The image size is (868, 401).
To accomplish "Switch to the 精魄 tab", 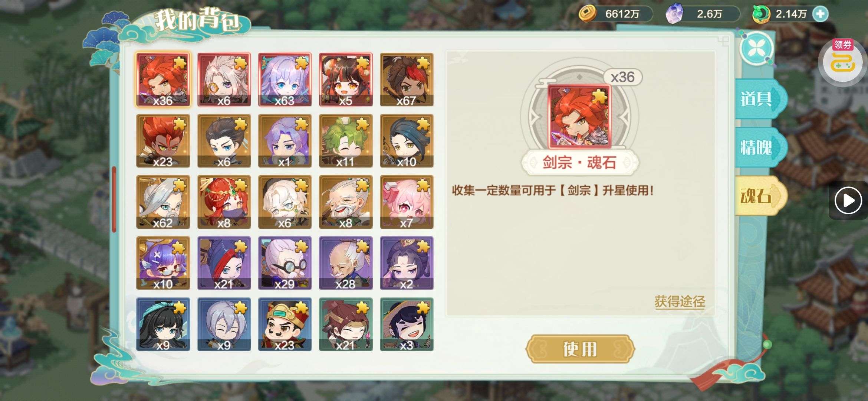I will (757, 147).
